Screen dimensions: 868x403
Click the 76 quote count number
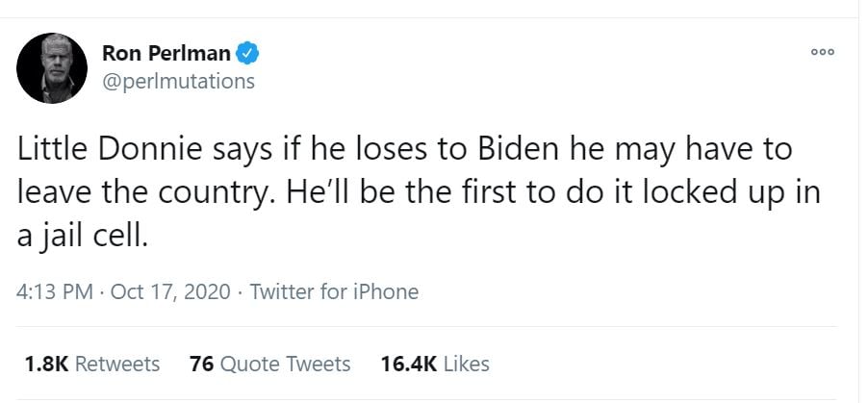coord(201,364)
